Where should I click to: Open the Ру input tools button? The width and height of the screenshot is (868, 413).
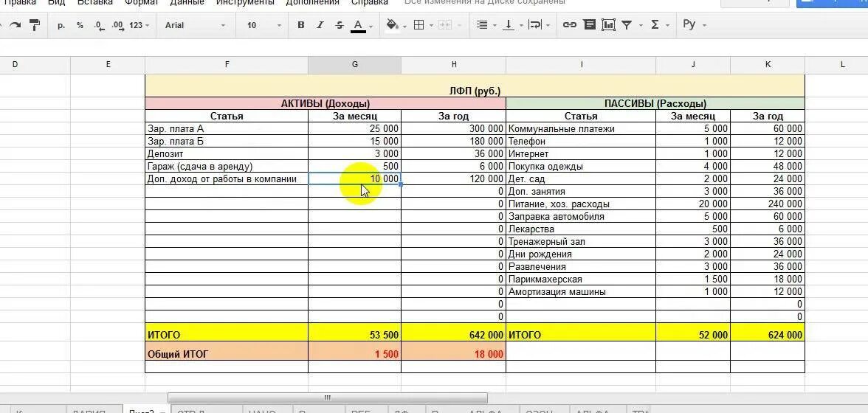[x=689, y=24]
